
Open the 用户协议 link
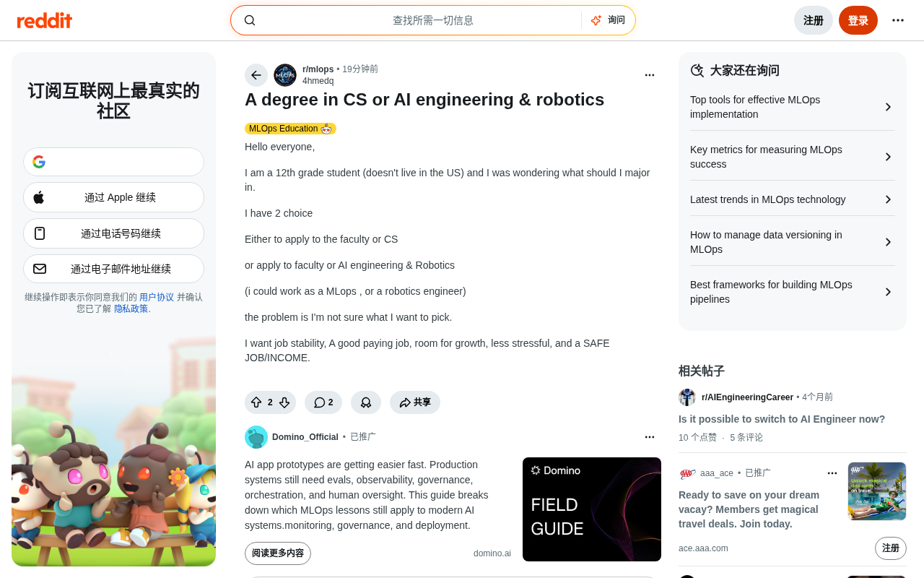[x=157, y=297]
